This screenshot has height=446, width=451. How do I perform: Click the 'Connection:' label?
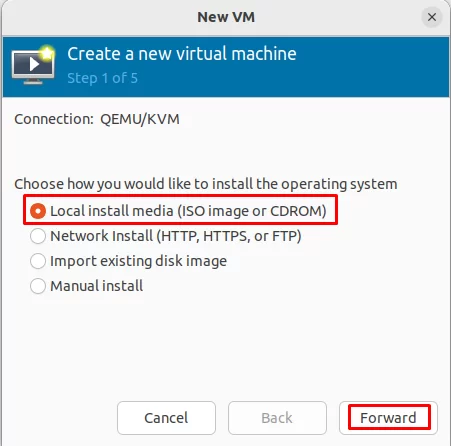pos(54,119)
